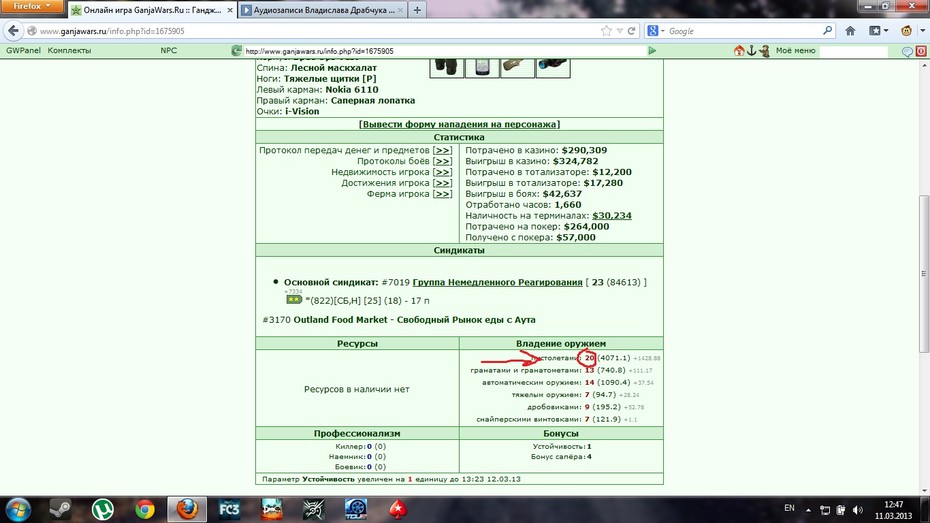Screen dimensions: 930x523
Task: Click the first equipment thumbnail image
Action: (x=447, y=67)
